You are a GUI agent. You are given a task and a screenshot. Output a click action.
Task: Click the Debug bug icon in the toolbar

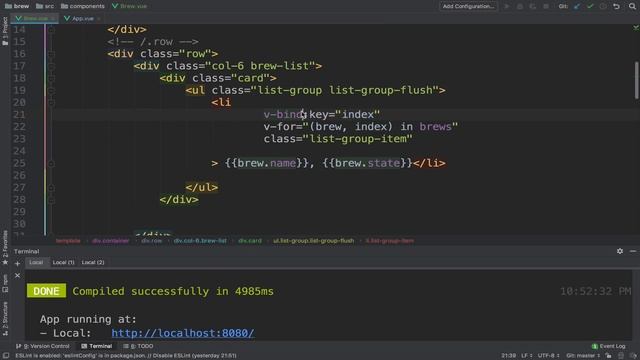coord(520,6)
